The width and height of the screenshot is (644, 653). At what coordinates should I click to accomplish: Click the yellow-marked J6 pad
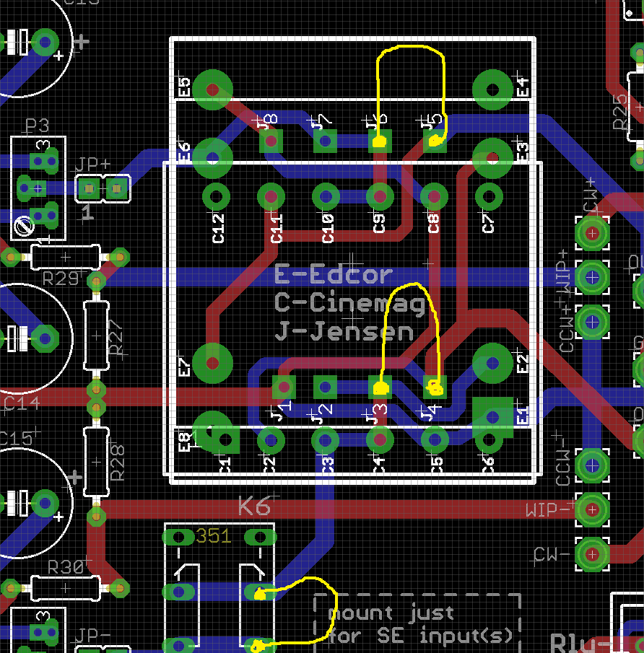tap(380, 141)
